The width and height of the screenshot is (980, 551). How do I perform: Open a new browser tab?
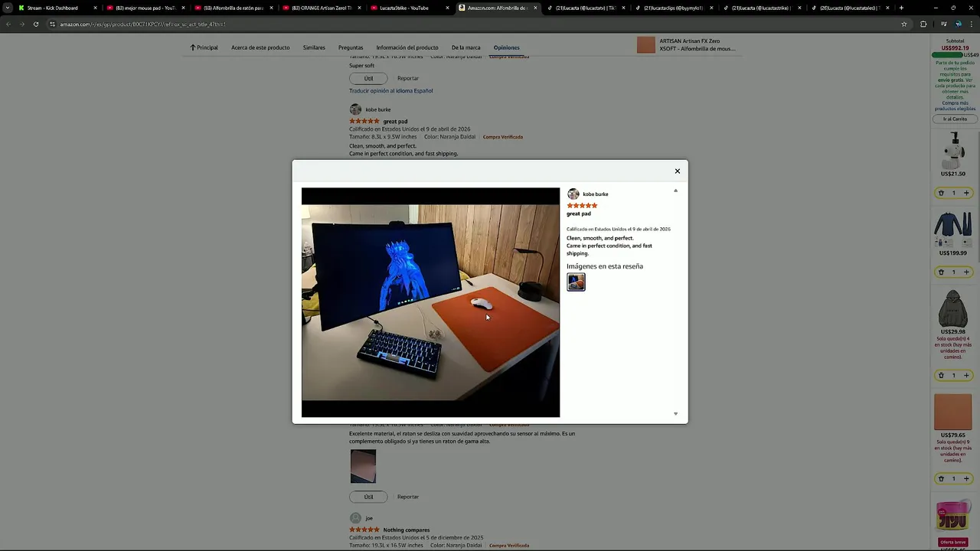[901, 8]
